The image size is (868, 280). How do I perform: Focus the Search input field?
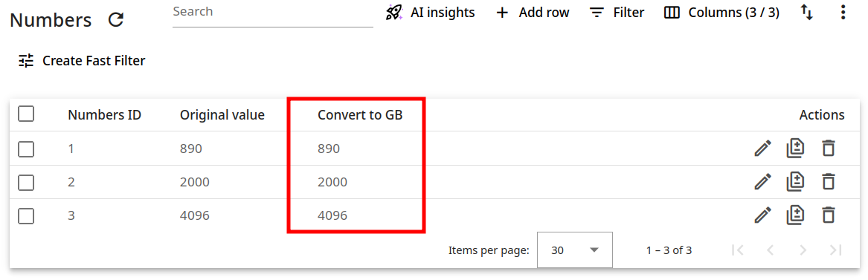click(273, 14)
